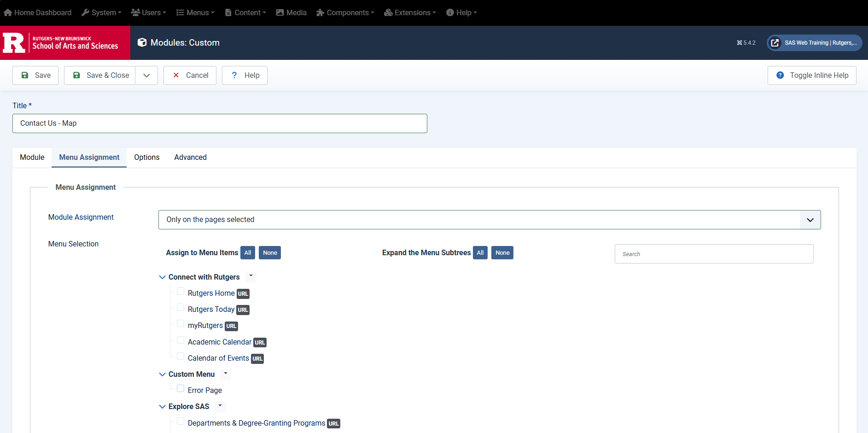Click the Toggle Inline Help question icon
The height and width of the screenshot is (433, 868).
780,75
